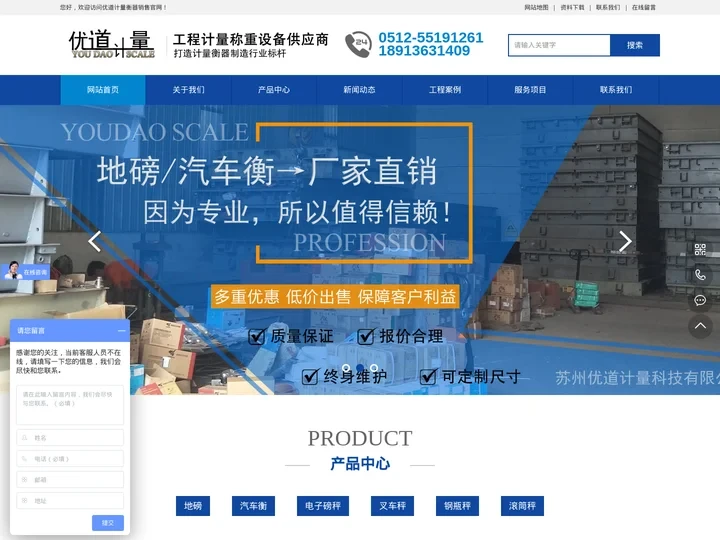Click the 多重优惠 低价出售 保障客户利益 banner label

tap(335, 297)
